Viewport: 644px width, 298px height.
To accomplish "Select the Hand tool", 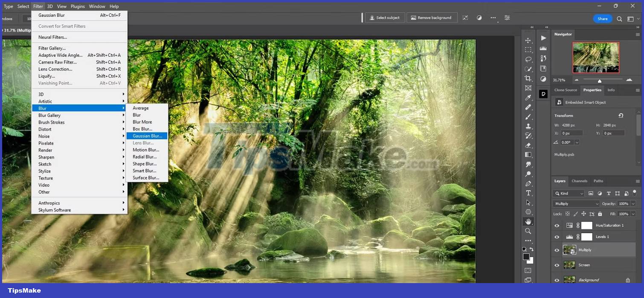I will [x=528, y=221].
